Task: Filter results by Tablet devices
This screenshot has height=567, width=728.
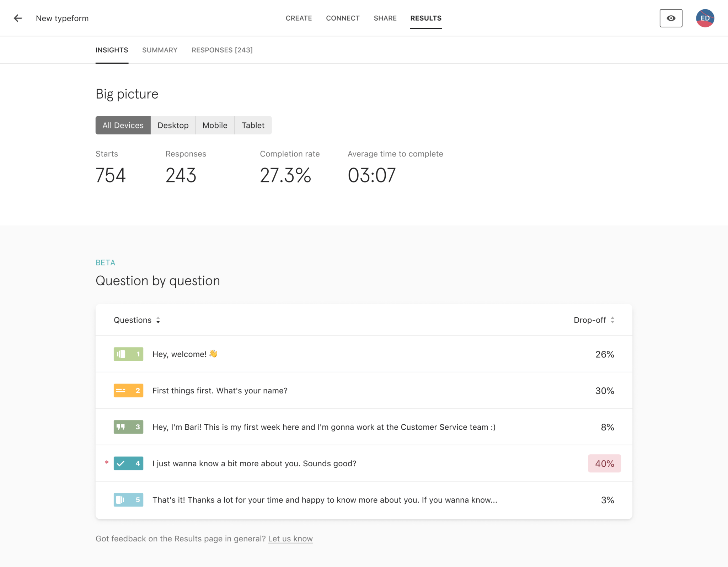Action: (253, 125)
